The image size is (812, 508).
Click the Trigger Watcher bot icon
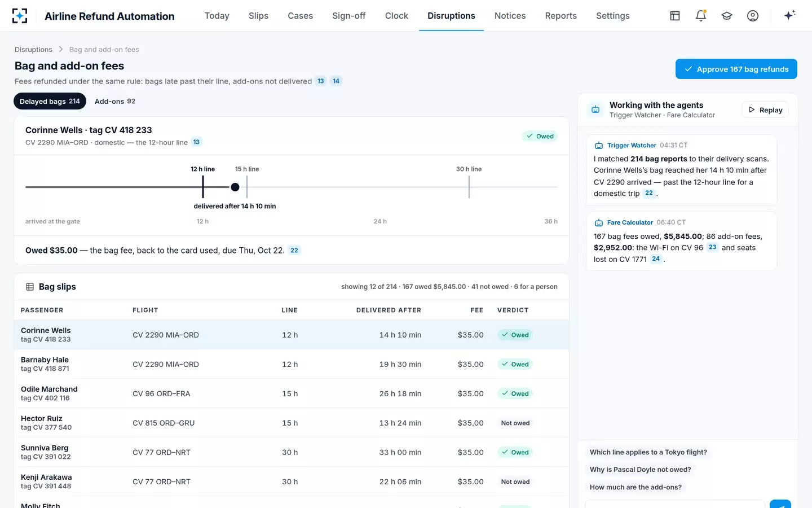599,146
